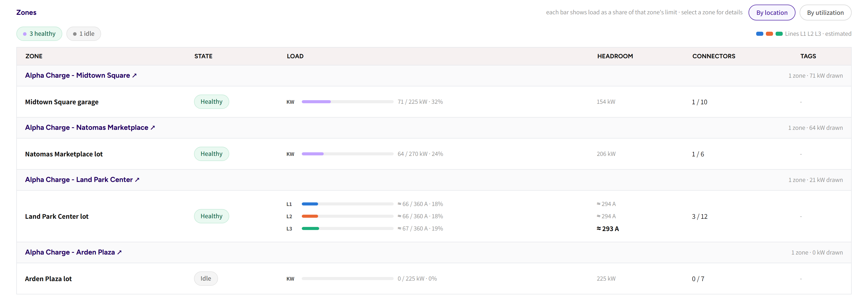Image resolution: width=868 pixels, height=299 pixels.
Task: Select the Midtown Square garage zone row
Action: (x=434, y=102)
